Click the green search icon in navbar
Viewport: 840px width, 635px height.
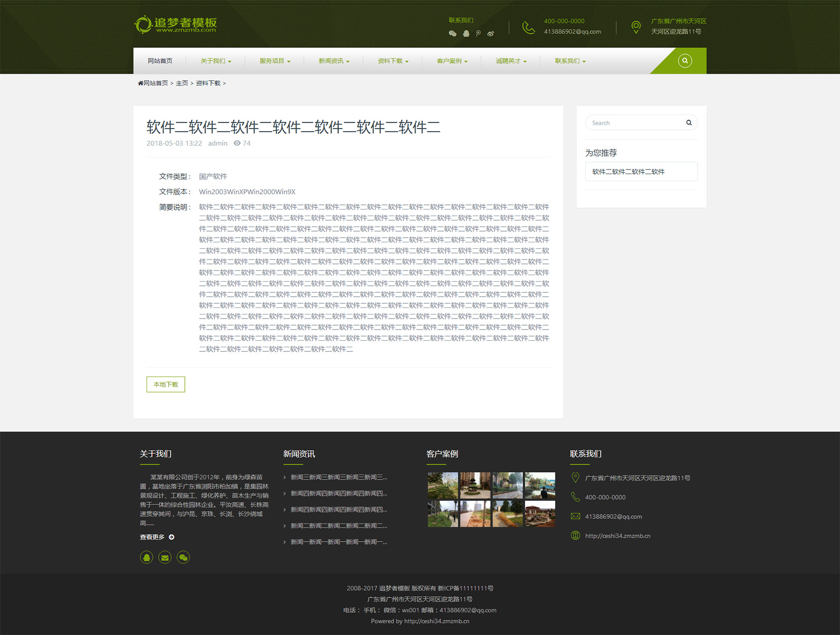coord(684,61)
